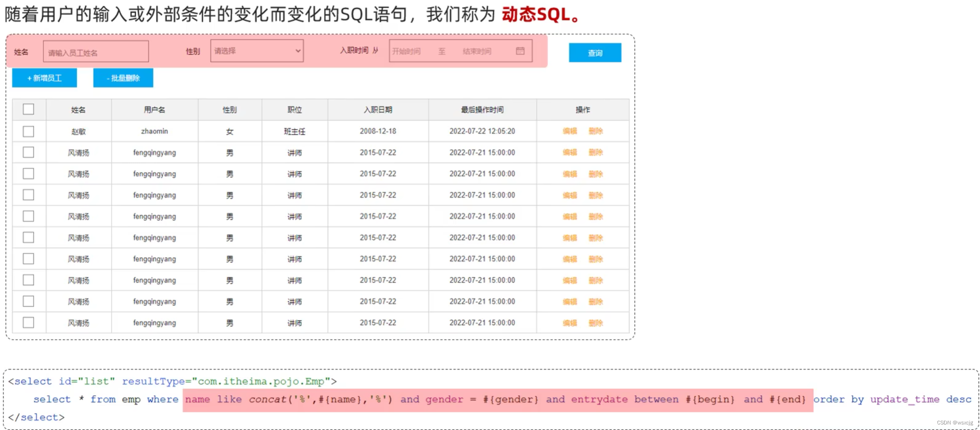
Task: Click the zhaomin username cell
Action: (x=155, y=131)
